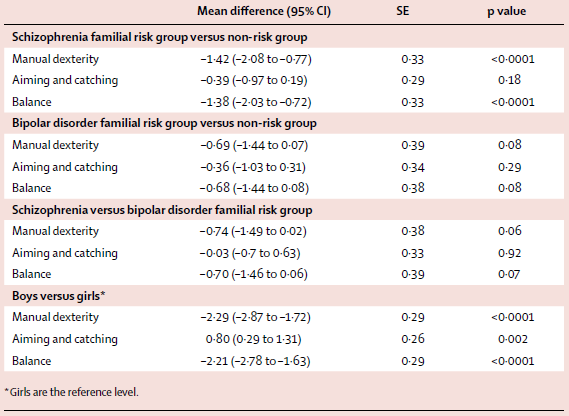
Task: Click the value −1·42 (−2·08 to −0·77)
Action: point(256,59)
